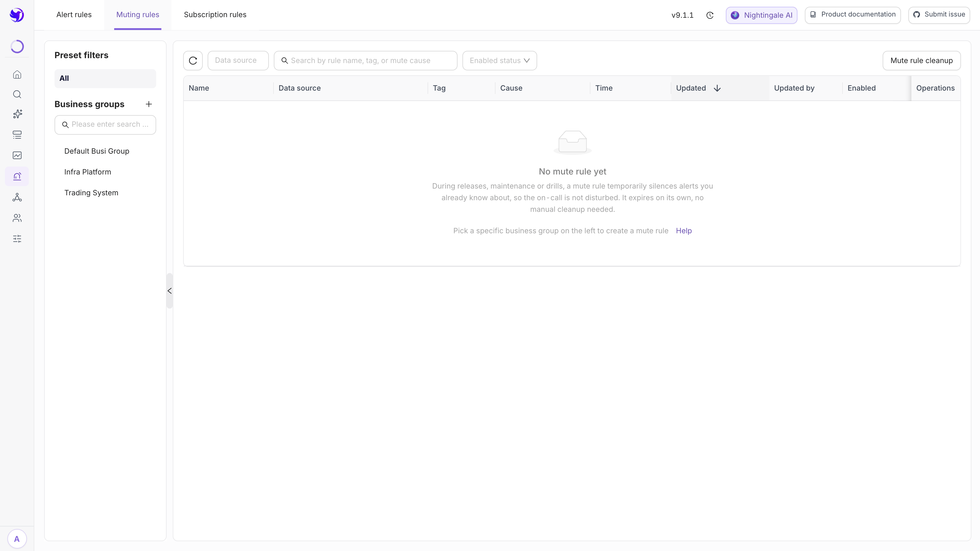This screenshot has width=980, height=551.
Task: Select the Infra Platform business group
Action: 88,172
